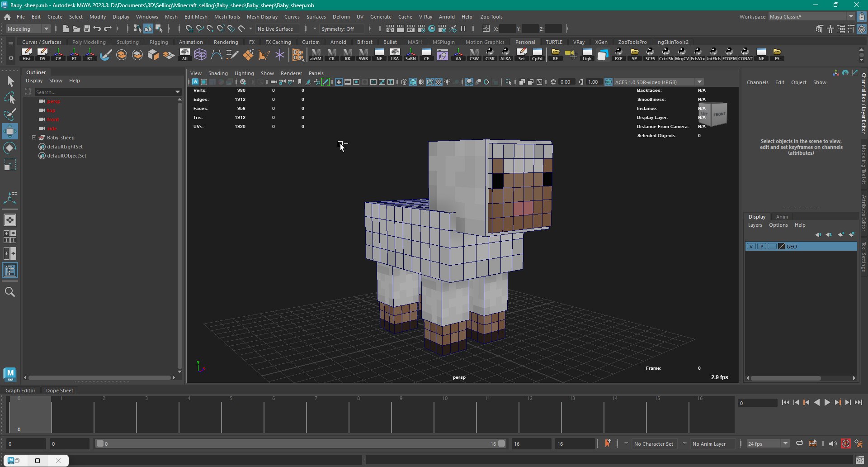Click the FT shelf button
The width and height of the screenshot is (868, 467).
coord(74,54)
